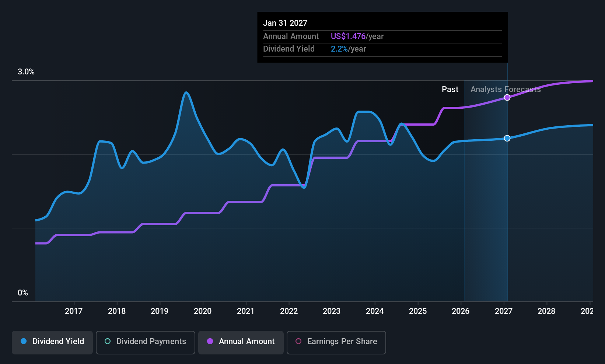This screenshot has width=605, height=364.
Task: Click the 2023 x-axis label
Action: click(332, 311)
